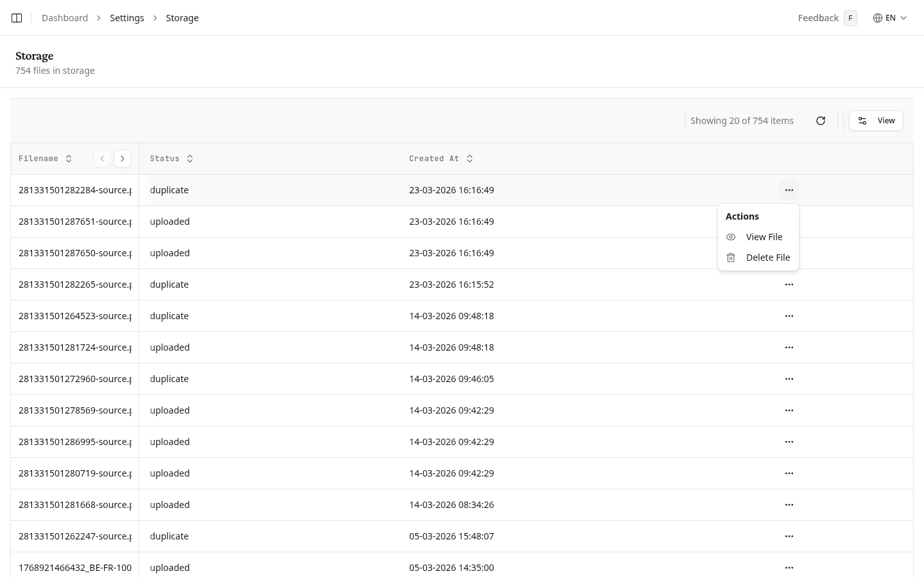Click the 05-03-2026 14:35:00 timestamp
This screenshot has height=578, width=924.
[452, 568]
